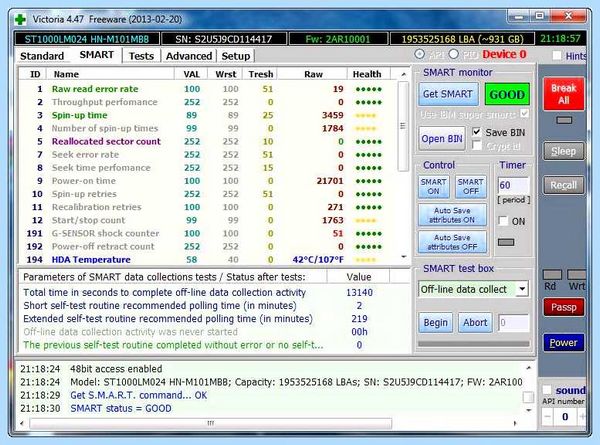Click Extended self-test polling time value 219
The width and height of the screenshot is (600, 445).
click(359, 318)
